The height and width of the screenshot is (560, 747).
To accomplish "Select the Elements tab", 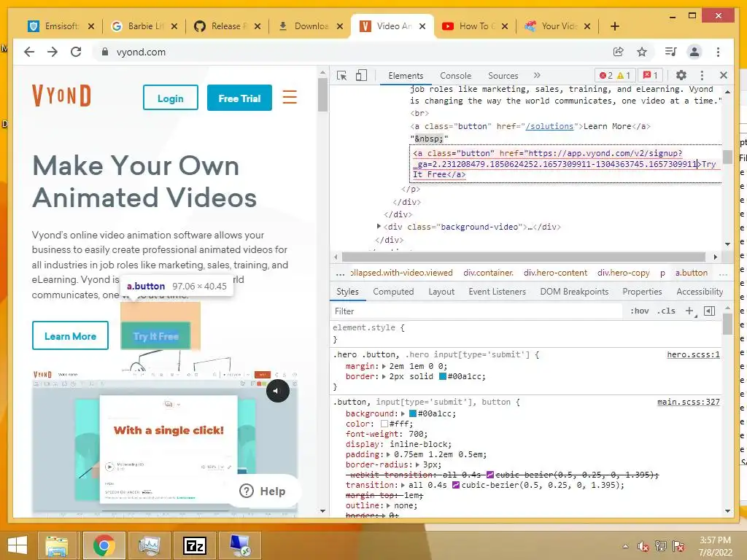I will point(406,76).
